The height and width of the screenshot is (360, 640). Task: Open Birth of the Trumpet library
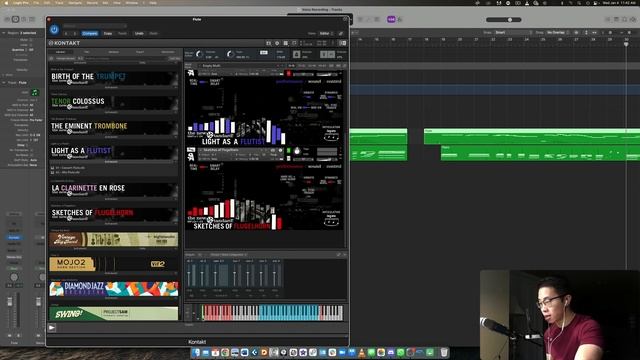(x=114, y=78)
